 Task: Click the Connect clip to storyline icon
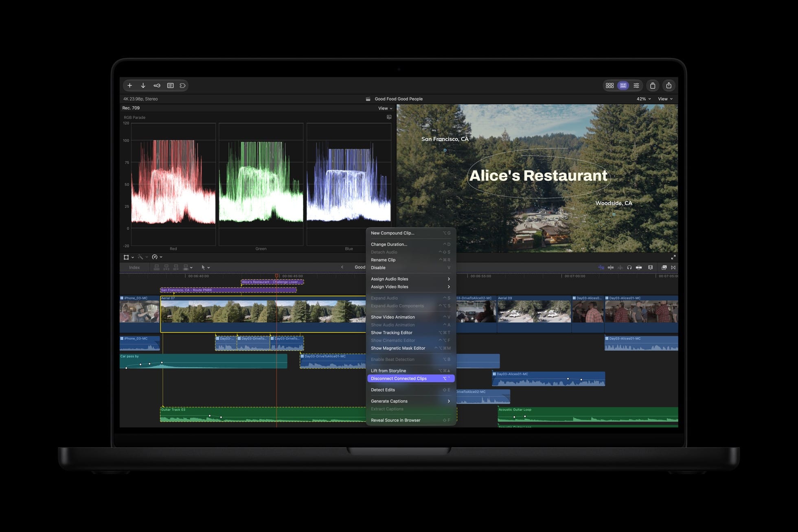157,267
